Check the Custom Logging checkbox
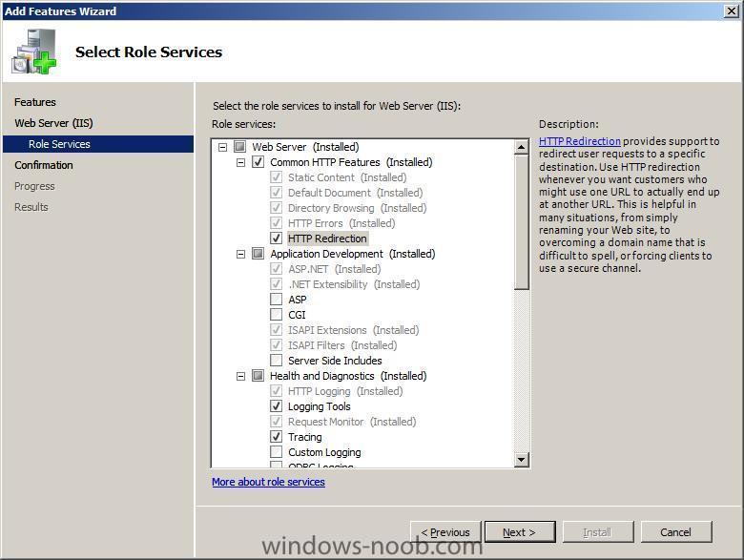Viewport: 744px width, 560px height. [276, 452]
